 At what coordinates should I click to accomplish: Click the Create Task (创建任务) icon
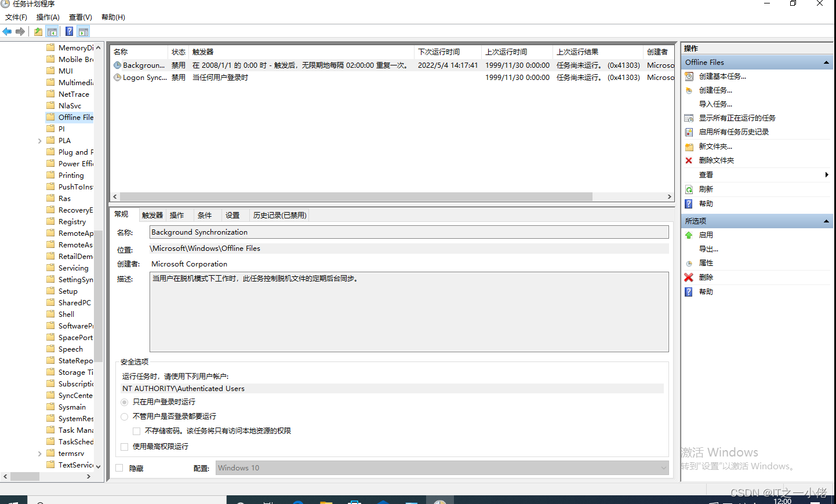click(x=689, y=90)
